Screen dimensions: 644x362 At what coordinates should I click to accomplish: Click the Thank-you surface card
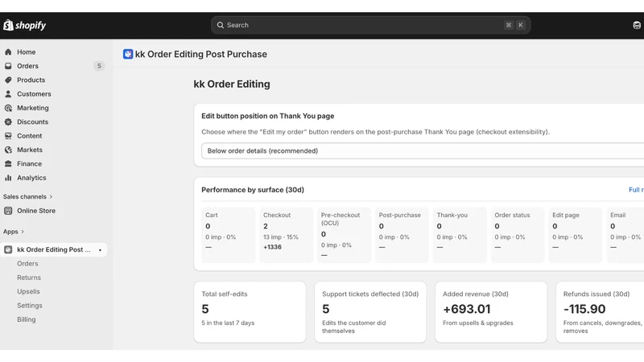pyautogui.click(x=460, y=235)
